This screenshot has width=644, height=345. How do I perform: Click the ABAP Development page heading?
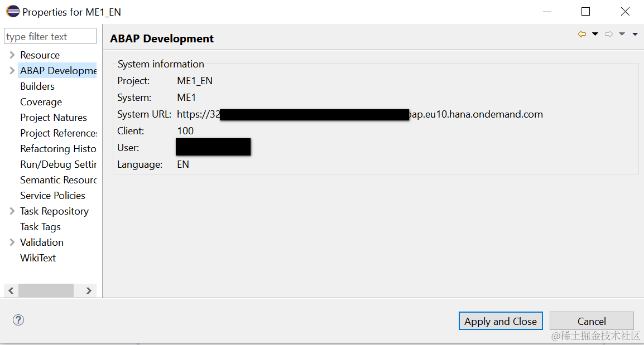[162, 38]
